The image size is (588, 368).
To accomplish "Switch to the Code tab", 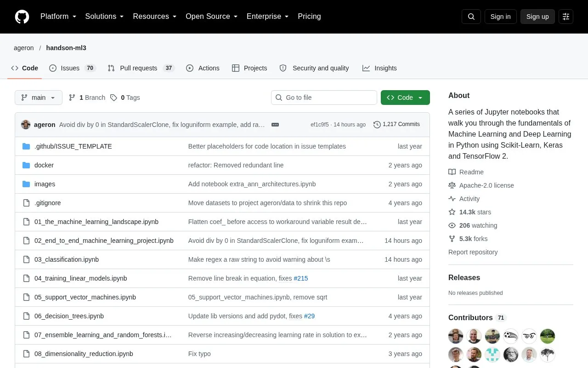I will point(25,68).
